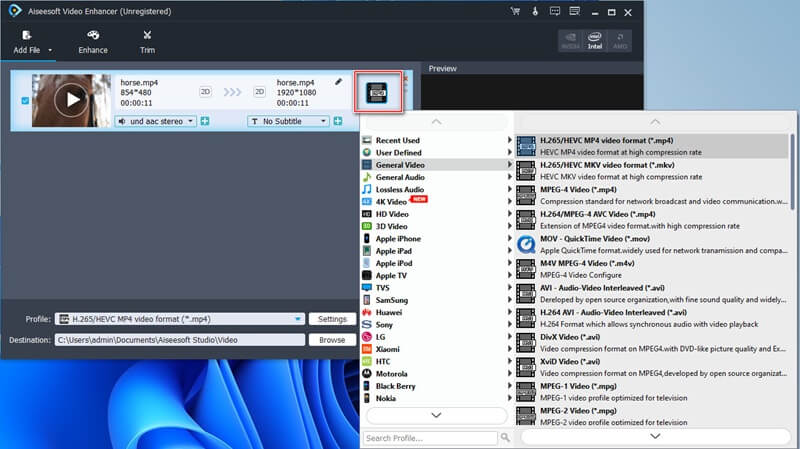This screenshot has width=800, height=449.
Task: Open the No Subtitle dropdown
Action: [288, 121]
